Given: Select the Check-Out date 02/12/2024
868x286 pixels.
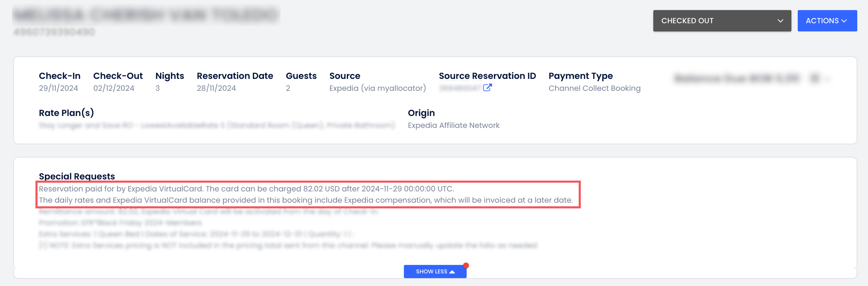Looking at the screenshot, I should [x=114, y=88].
